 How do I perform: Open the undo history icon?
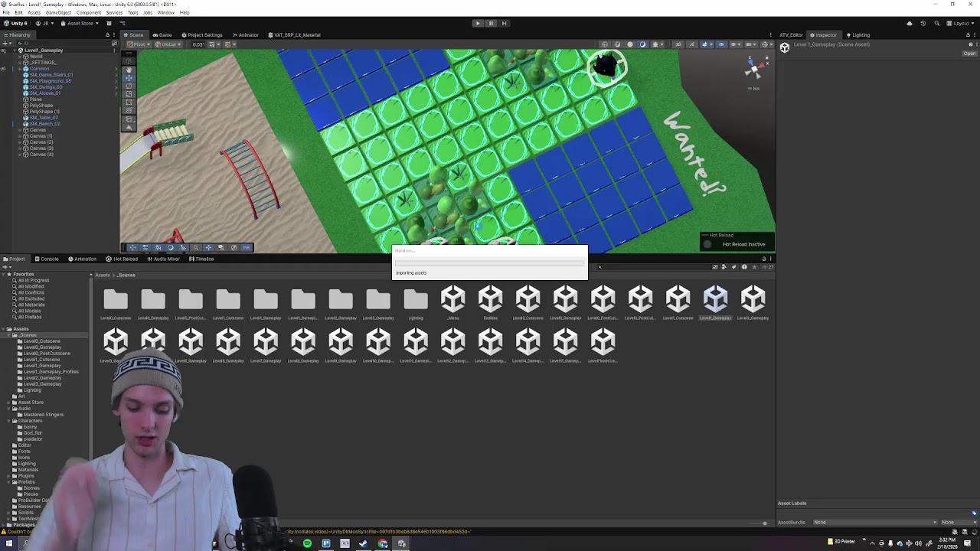pyautogui.click(x=923, y=23)
